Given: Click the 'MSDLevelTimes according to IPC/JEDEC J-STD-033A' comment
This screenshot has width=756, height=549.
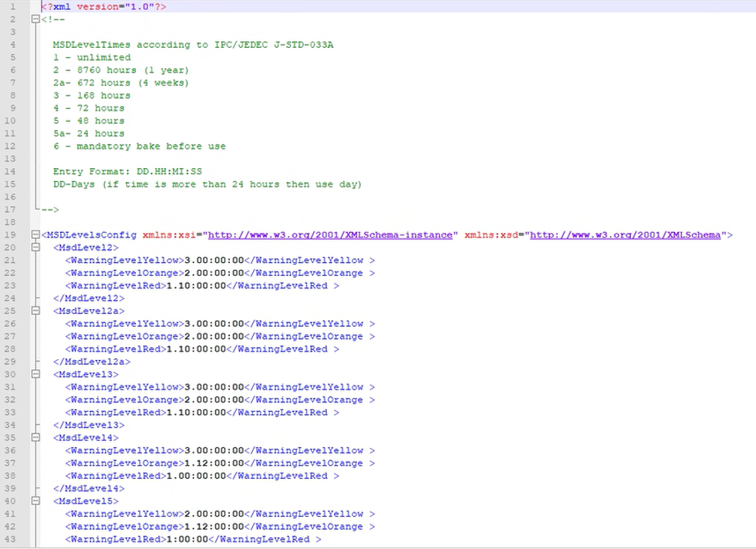Looking at the screenshot, I should point(193,45).
